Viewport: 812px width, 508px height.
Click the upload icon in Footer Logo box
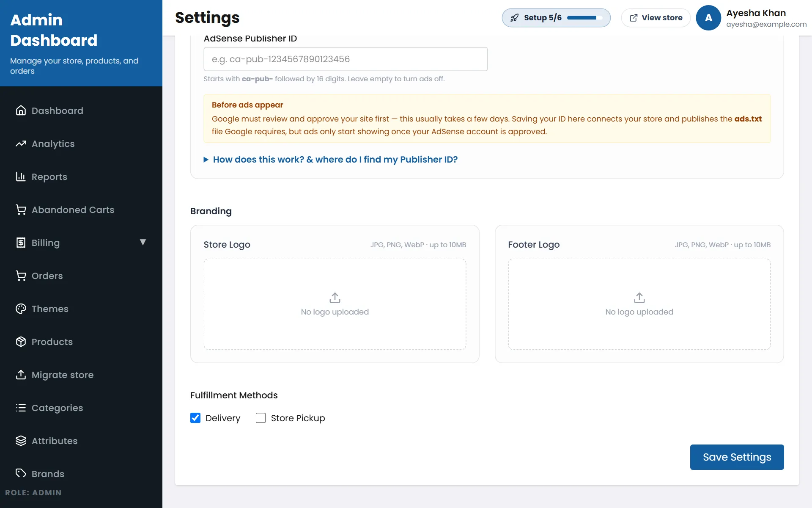click(x=639, y=298)
